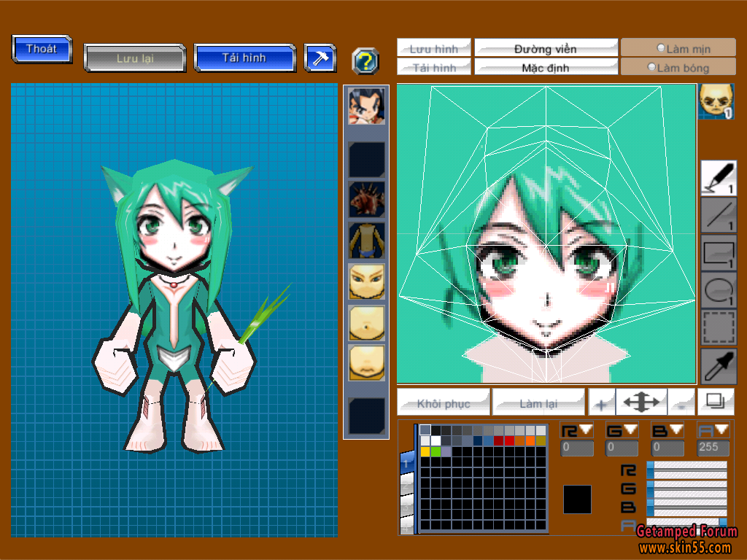Select the empty slot below character head
747x560 pixels.
[366, 160]
